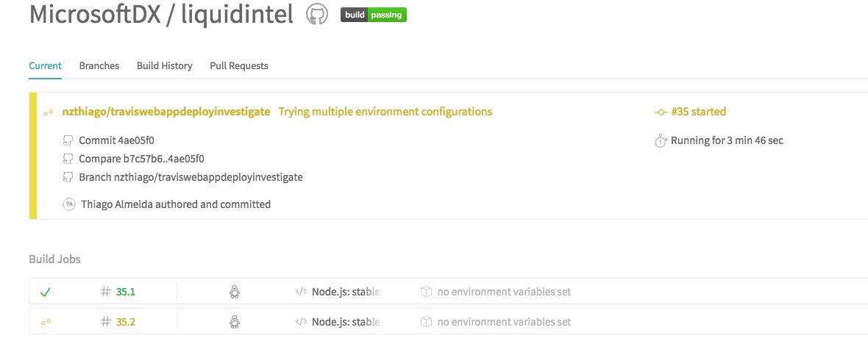Click the build passing badge
This screenshot has width=868, height=352.
pyautogui.click(x=374, y=15)
